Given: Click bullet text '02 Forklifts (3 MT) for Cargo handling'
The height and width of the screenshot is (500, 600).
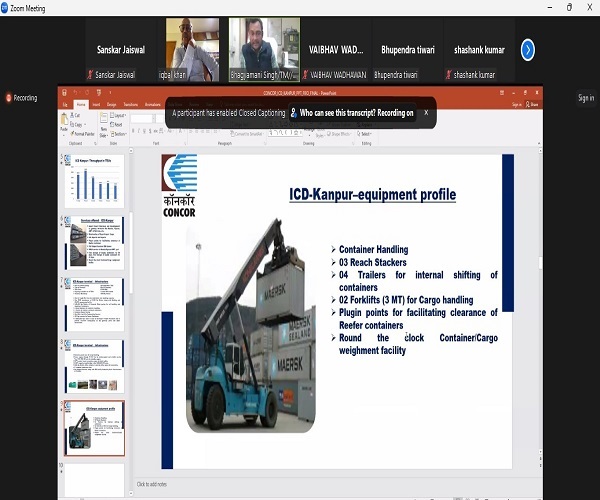Looking at the screenshot, I should pyautogui.click(x=406, y=300).
